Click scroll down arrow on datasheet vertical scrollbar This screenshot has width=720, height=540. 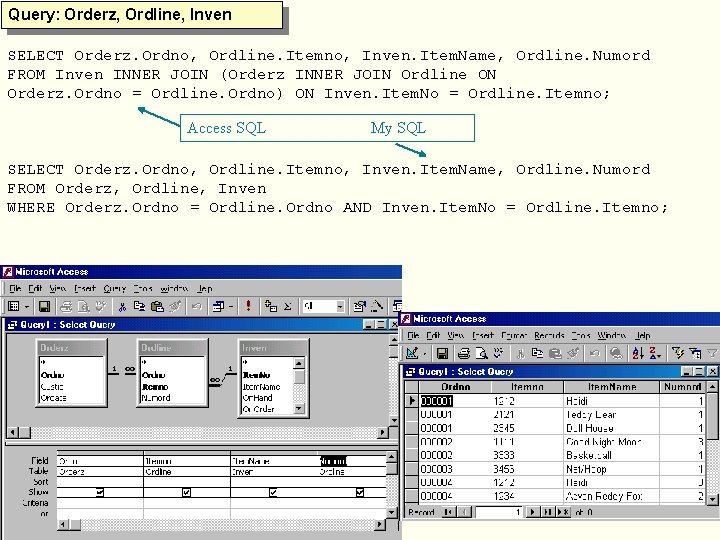(712, 499)
